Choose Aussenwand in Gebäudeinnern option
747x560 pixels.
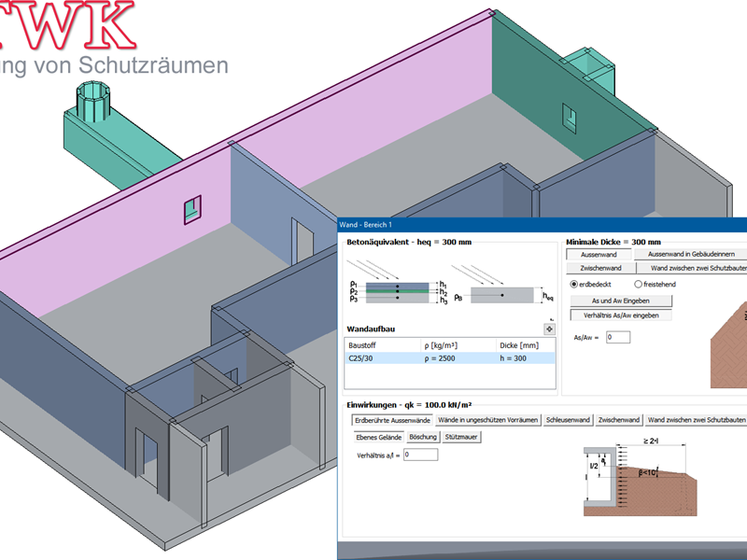691,254
